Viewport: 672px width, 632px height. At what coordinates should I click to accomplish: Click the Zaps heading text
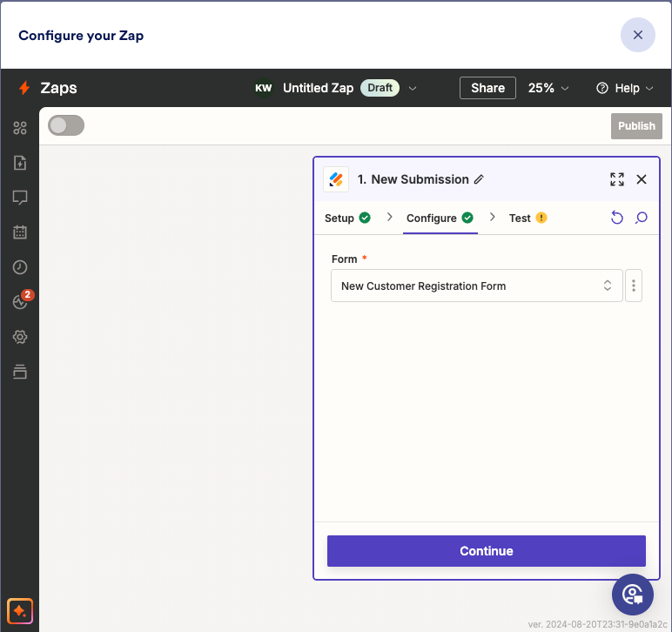(58, 88)
